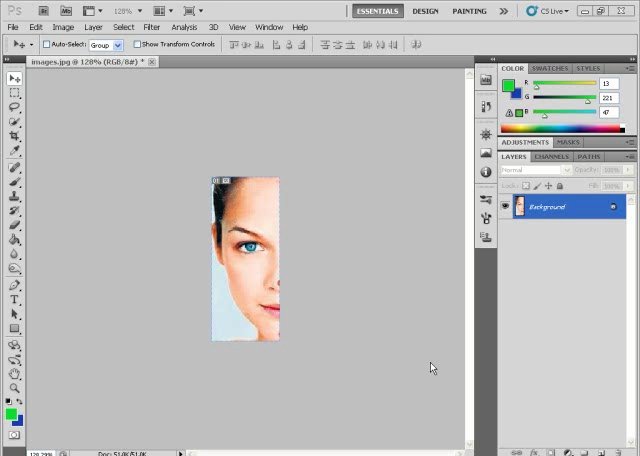The width and height of the screenshot is (640, 456).
Task: Reset default foreground and background colors
Action: (9, 402)
